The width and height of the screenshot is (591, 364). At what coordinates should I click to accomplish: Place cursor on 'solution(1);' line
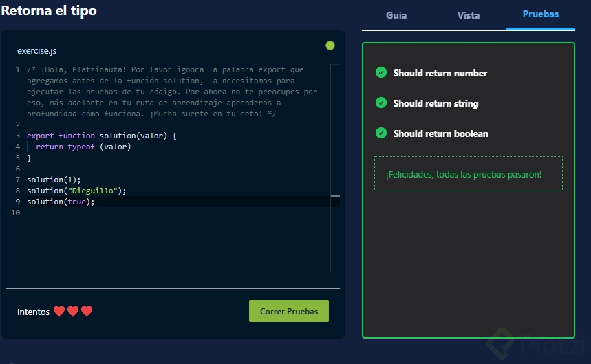click(x=54, y=180)
